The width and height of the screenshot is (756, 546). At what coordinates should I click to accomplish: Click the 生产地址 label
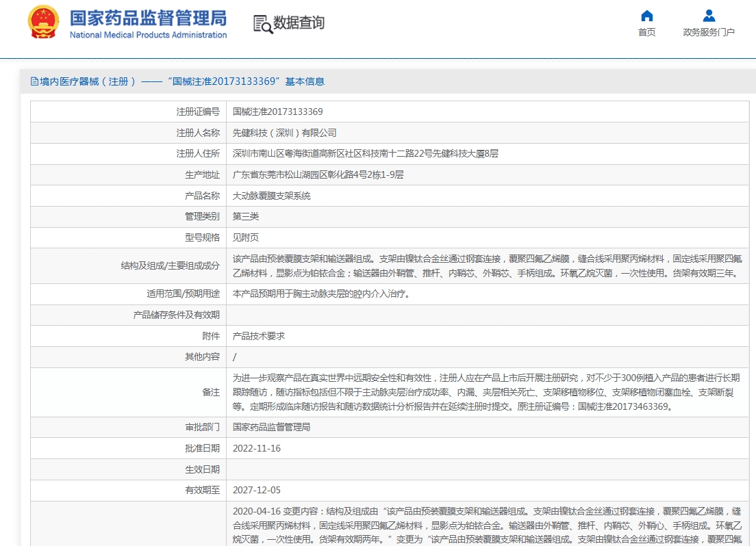[202, 175]
